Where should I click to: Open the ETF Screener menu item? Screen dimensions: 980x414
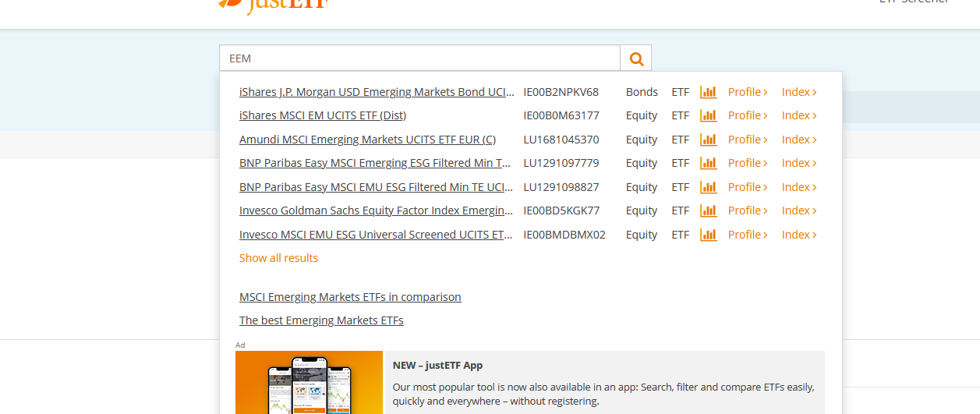click(914, 2)
